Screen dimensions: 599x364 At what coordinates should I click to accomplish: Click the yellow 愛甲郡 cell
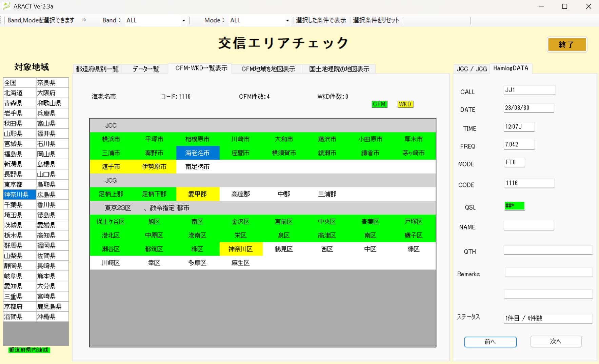pyautogui.click(x=198, y=194)
